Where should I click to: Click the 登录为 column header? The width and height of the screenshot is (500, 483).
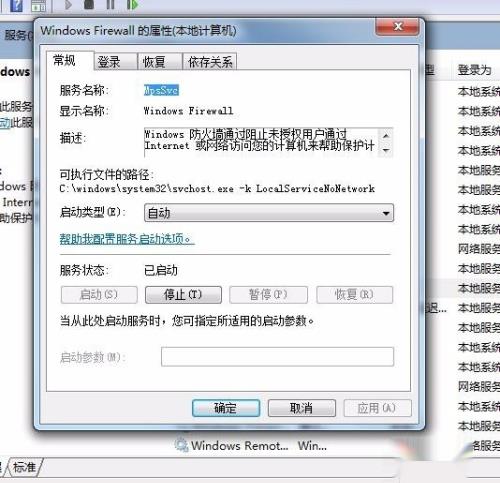474,70
